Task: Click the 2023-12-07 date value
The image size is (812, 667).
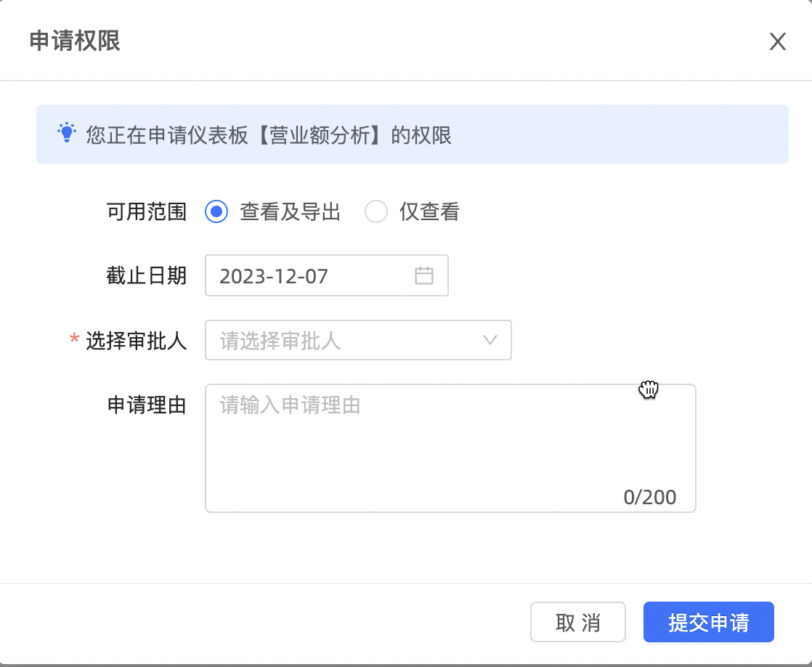Action: [274, 276]
